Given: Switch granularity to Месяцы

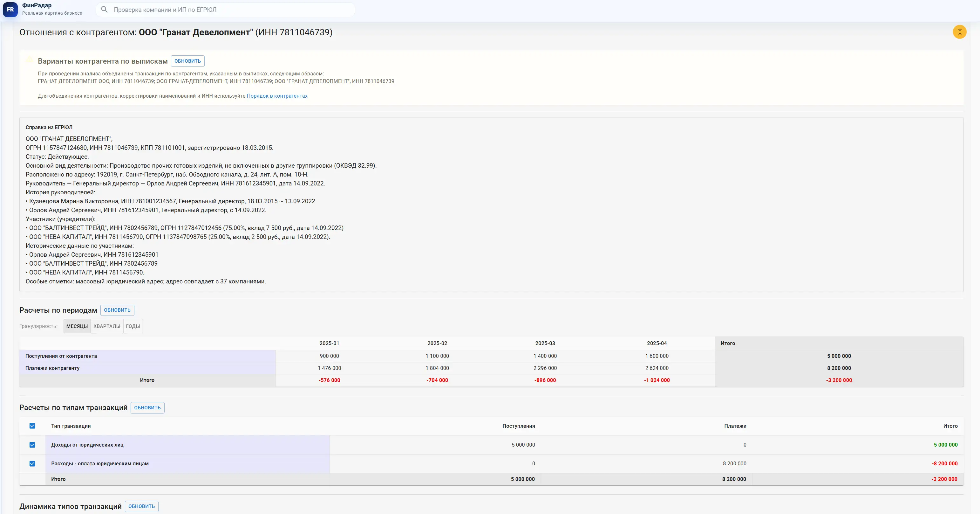Looking at the screenshot, I should coord(77,326).
